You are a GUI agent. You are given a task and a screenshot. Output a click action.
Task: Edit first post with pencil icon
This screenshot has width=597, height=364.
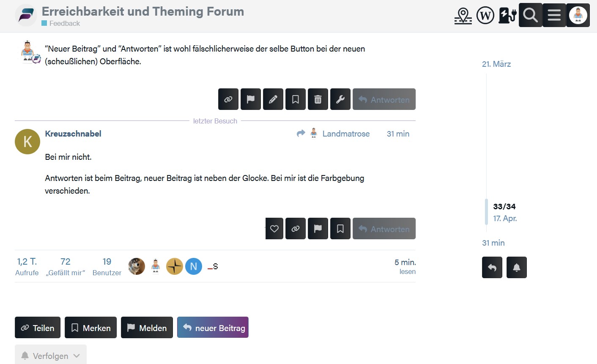click(273, 99)
